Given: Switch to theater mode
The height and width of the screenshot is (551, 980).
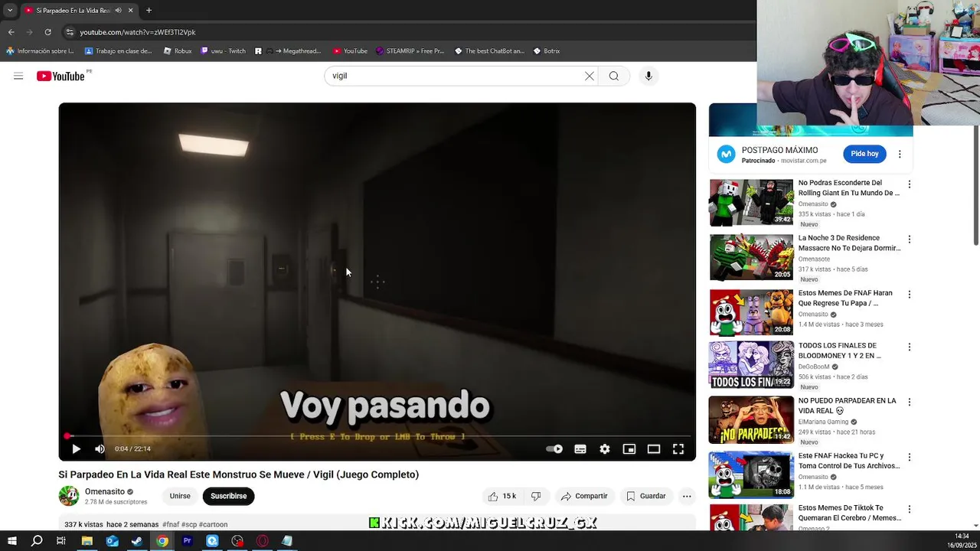Looking at the screenshot, I should point(654,449).
